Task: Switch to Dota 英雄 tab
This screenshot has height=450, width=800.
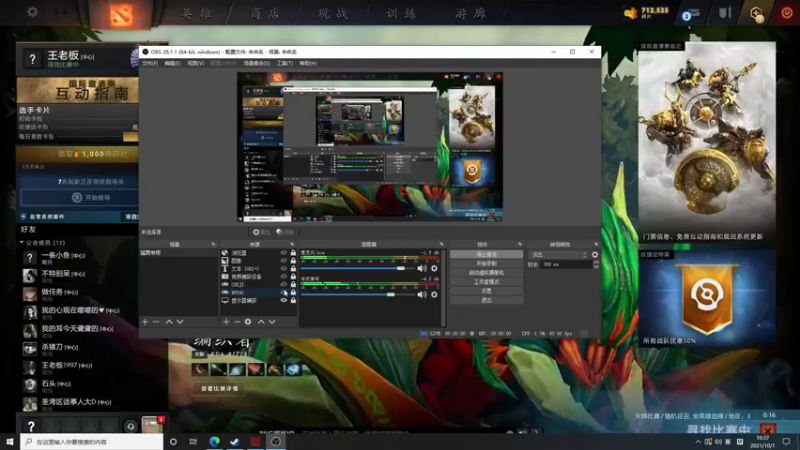Action: (196, 13)
